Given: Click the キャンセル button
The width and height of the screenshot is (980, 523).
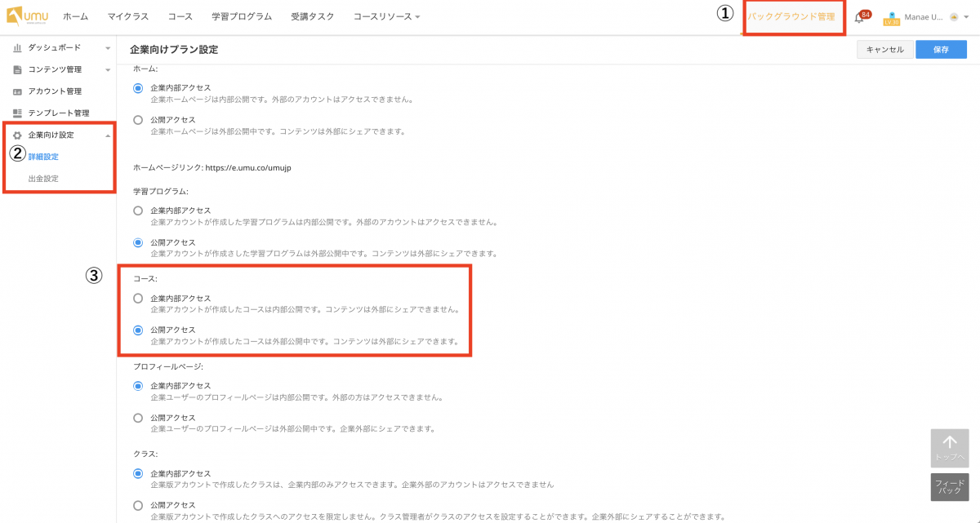Looking at the screenshot, I should (x=884, y=50).
